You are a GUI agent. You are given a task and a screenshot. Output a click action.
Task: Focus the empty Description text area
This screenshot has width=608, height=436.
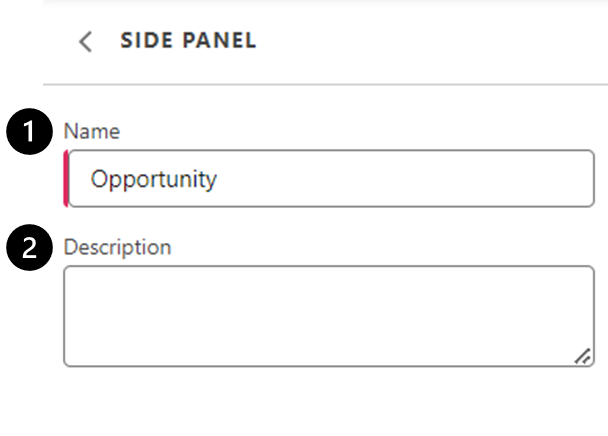(x=328, y=315)
